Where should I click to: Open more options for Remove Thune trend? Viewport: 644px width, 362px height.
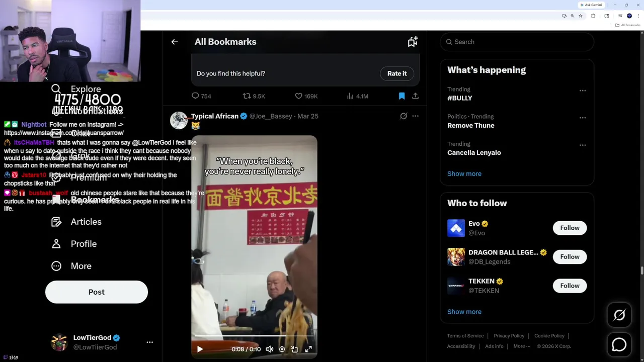click(x=583, y=118)
